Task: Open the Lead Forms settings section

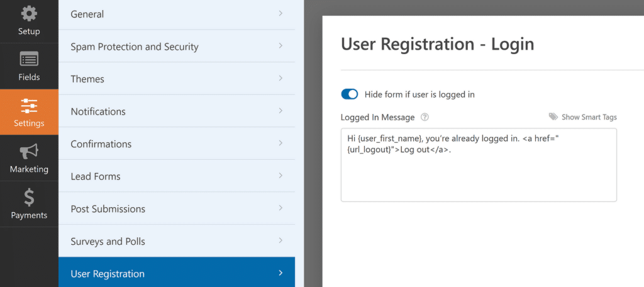Action: 177,176
